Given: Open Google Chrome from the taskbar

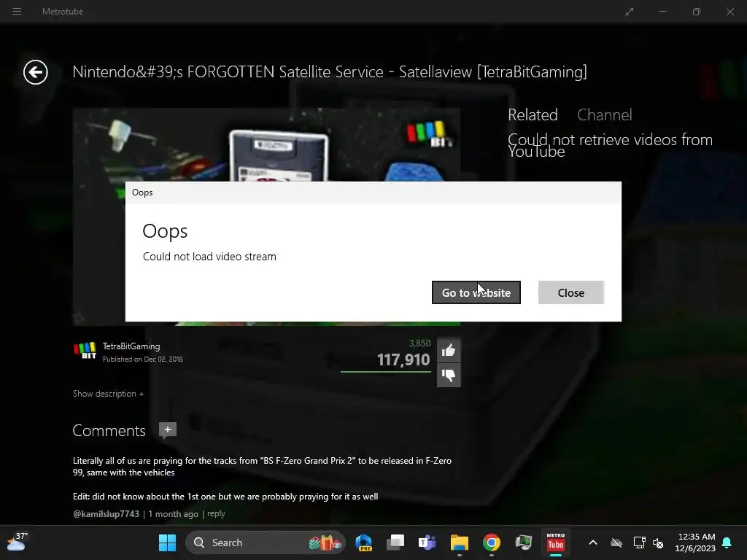Looking at the screenshot, I should (492, 542).
